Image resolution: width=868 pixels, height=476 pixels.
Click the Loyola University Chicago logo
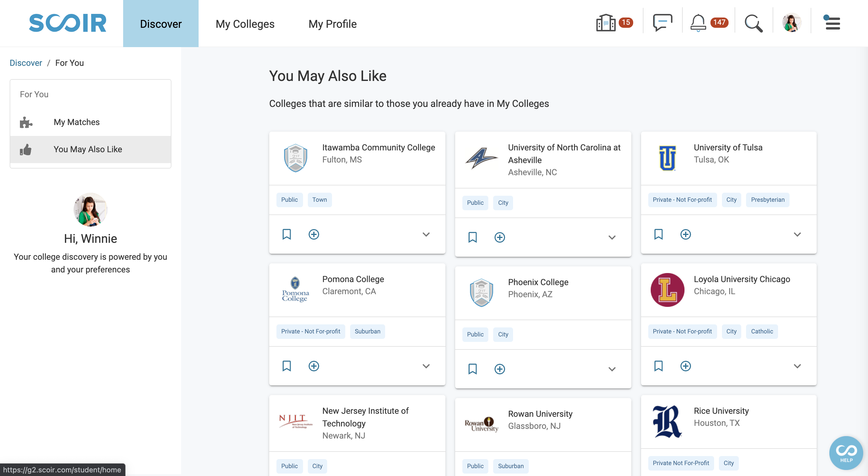point(667,290)
